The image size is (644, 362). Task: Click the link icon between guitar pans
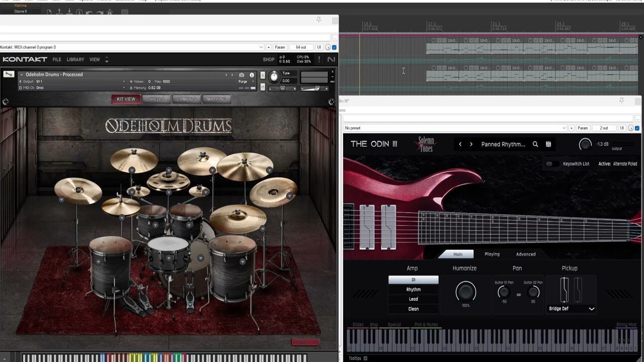point(519,295)
